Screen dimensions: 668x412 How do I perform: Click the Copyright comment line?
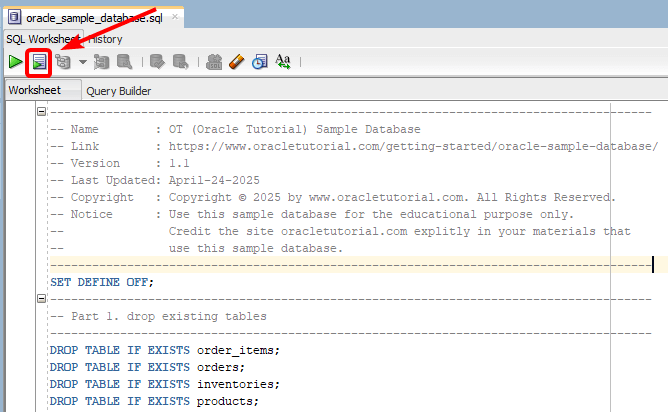[x=333, y=197]
